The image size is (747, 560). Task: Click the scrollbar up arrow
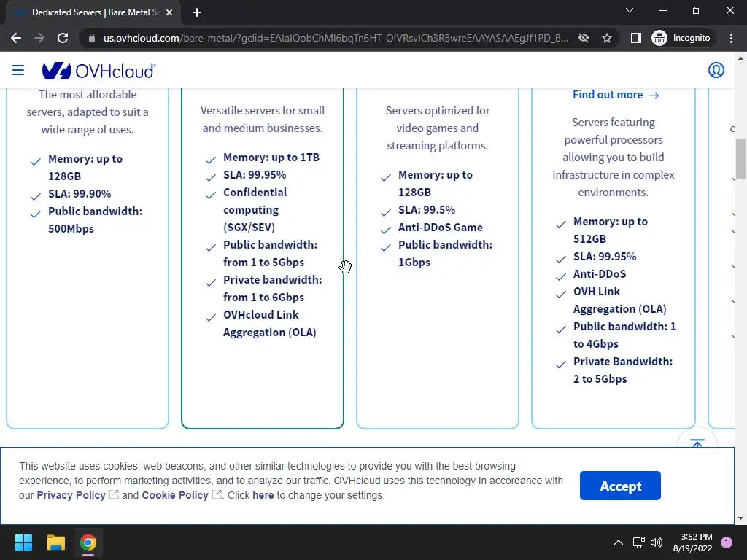[x=740, y=58]
